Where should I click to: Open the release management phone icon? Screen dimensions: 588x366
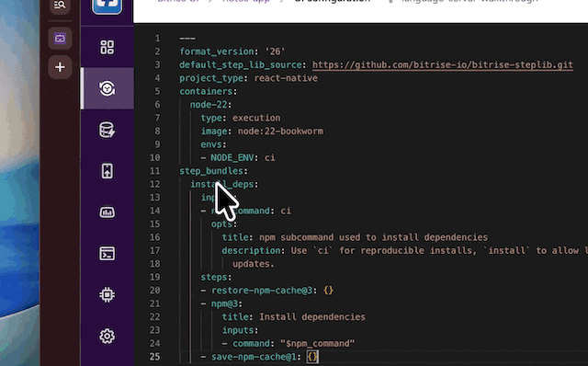pyautogui.click(x=107, y=171)
